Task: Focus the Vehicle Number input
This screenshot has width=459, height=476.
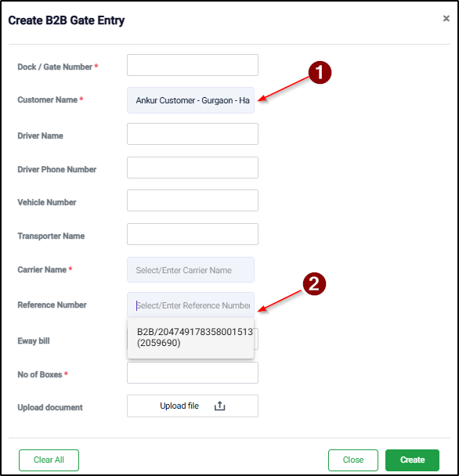Action: [193, 200]
